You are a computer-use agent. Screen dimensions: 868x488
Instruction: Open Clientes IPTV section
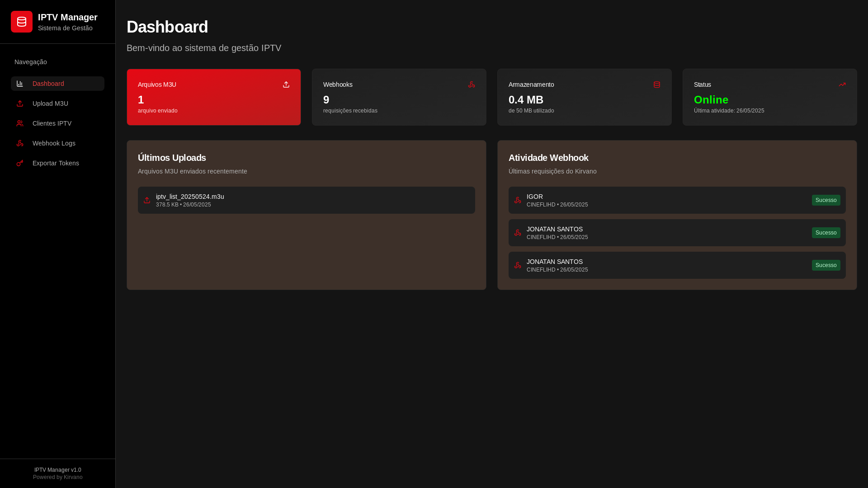pyautogui.click(x=57, y=123)
